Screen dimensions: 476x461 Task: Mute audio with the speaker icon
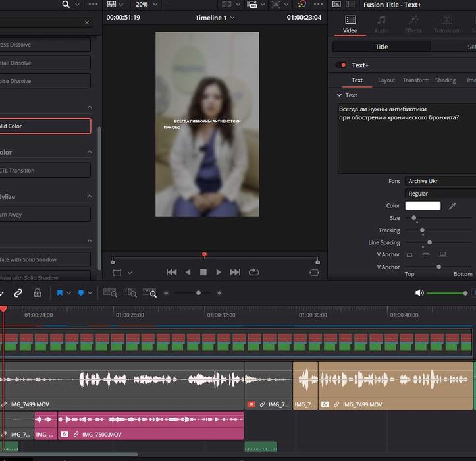click(x=419, y=293)
